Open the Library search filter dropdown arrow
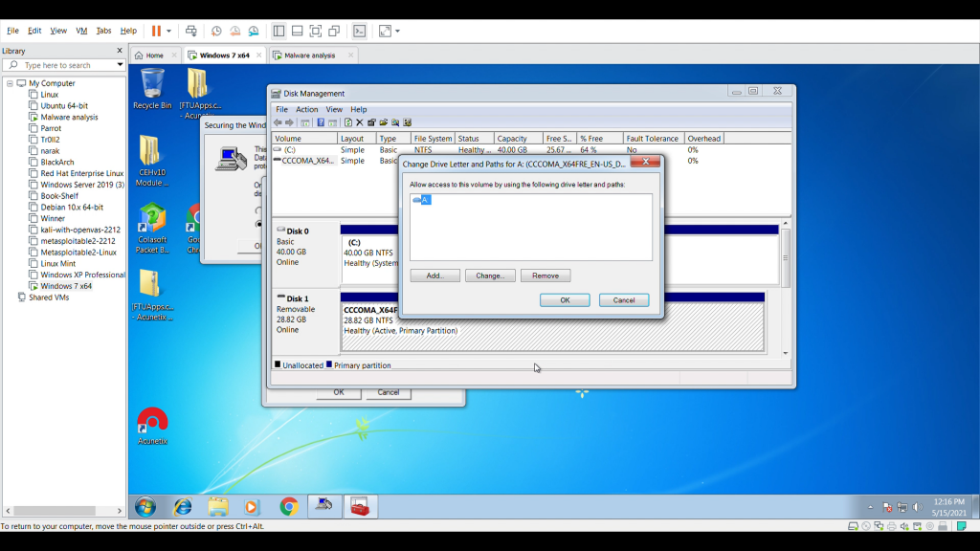The height and width of the screenshot is (551, 980). (120, 65)
